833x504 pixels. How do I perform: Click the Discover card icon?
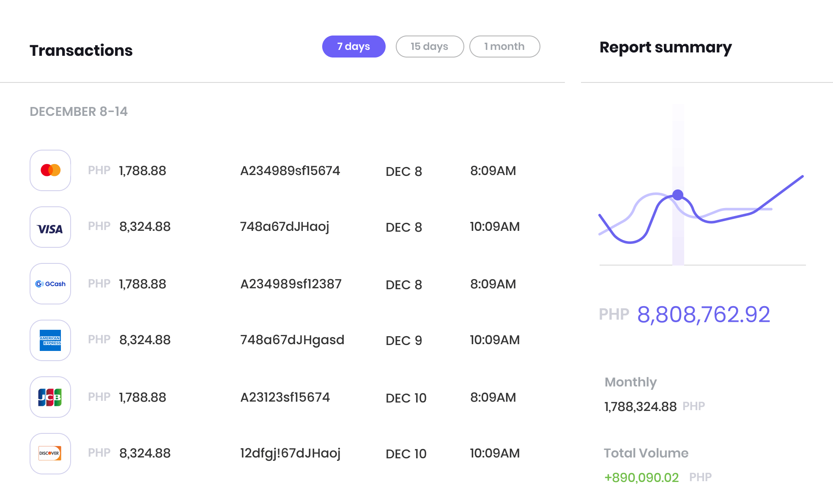point(50,454)
